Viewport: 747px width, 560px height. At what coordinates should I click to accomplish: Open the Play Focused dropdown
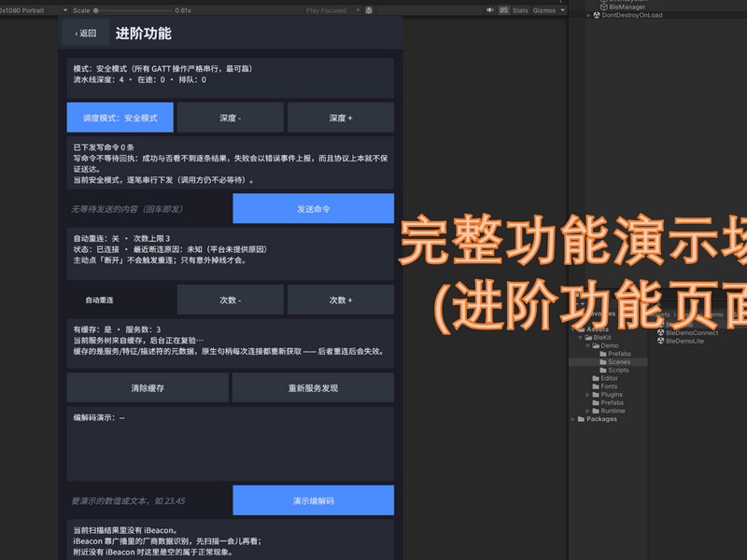tap(332, 10)
